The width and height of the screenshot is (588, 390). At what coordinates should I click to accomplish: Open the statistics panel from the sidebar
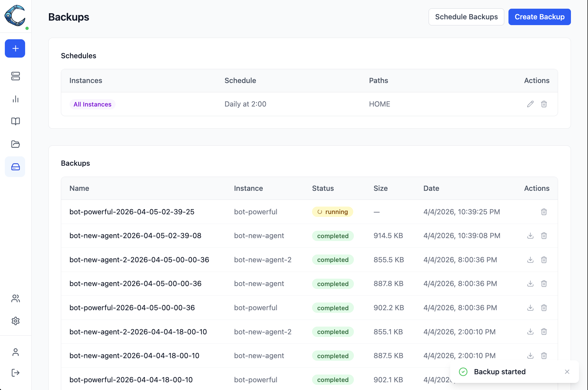click(x=15, y=99)
